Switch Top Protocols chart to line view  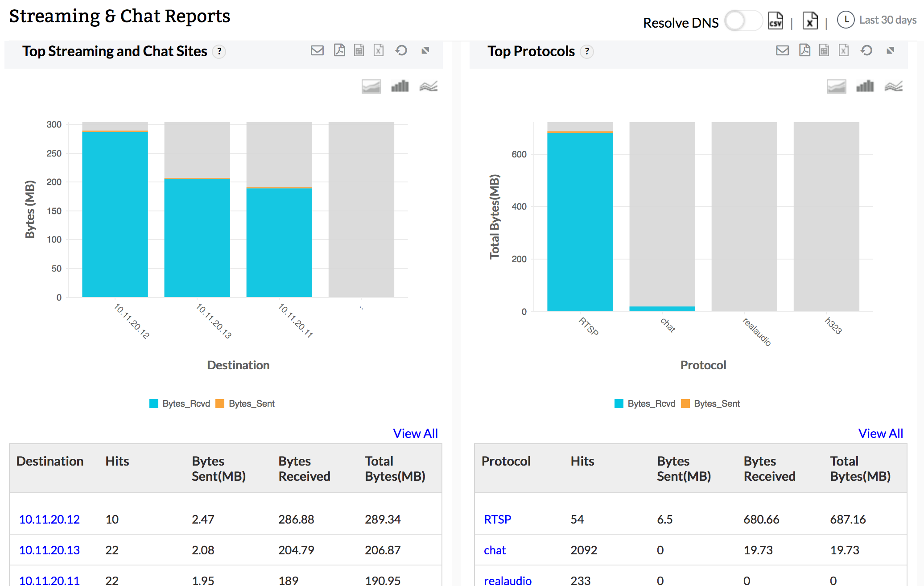[x=894, y=86]
